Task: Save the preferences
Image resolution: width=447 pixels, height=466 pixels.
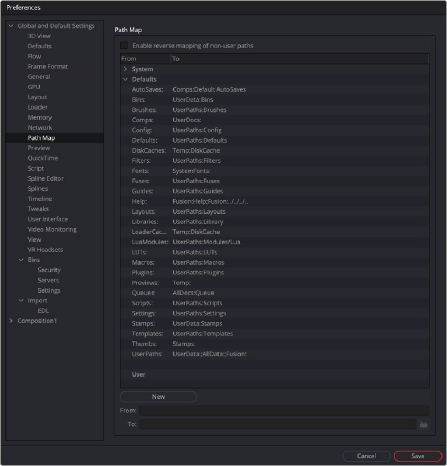Action: click(x=418, y=456)
